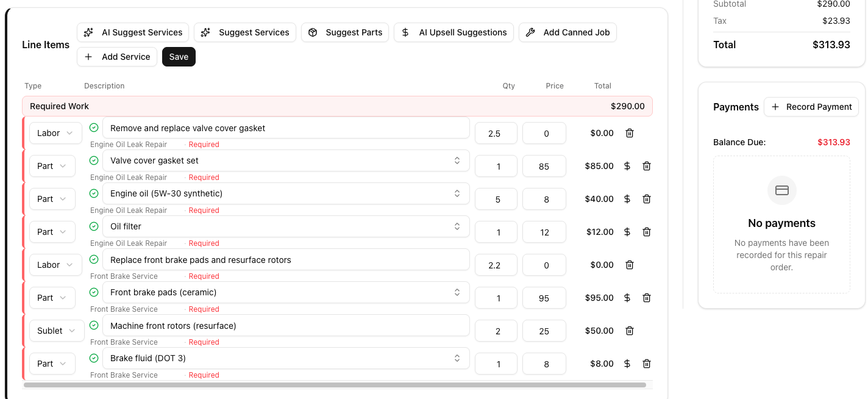Image resolution: width=868 pixels, height=399 pixels.
Task: Click dollar icon on Engine oil row
Action: pyautogui.click(x=627, y=199)
